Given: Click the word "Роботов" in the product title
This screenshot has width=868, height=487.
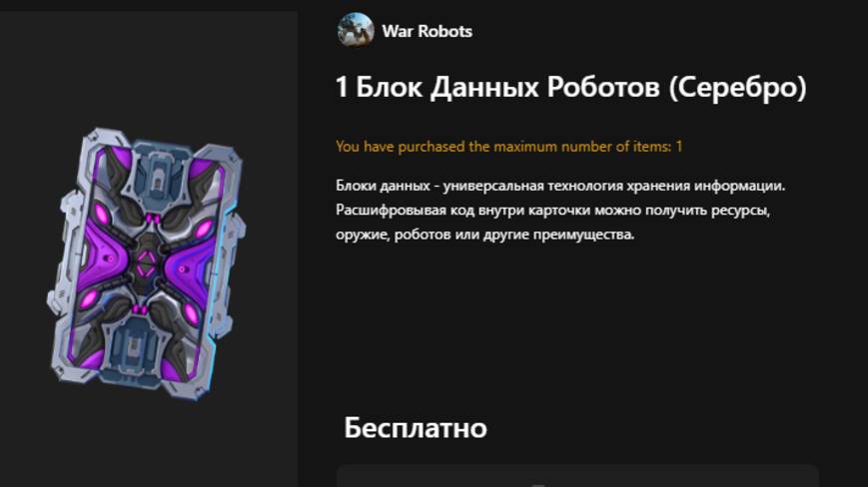Looking at the screenshot, I should [x=603, y=88].
